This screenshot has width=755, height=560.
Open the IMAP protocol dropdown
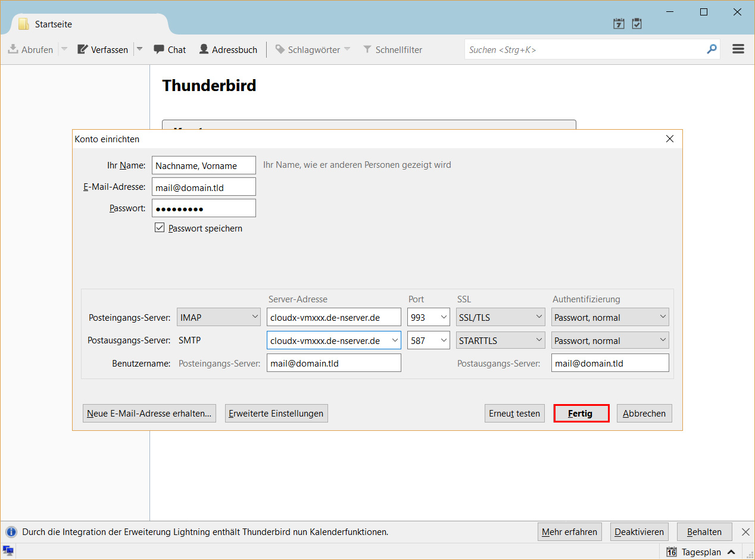[218, 317]
